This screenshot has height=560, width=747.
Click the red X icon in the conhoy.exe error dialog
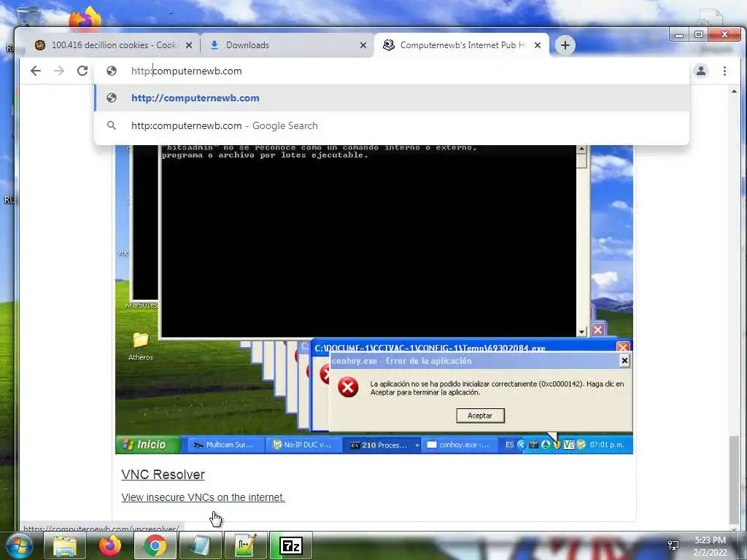348,387
